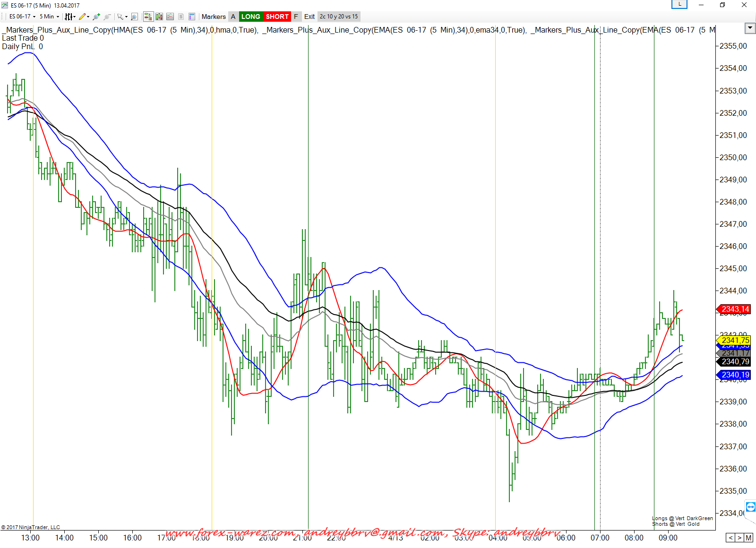This screenshot has height=548, width=756.
Task: Click the L tab in title bar
Action: click(679, 4)
